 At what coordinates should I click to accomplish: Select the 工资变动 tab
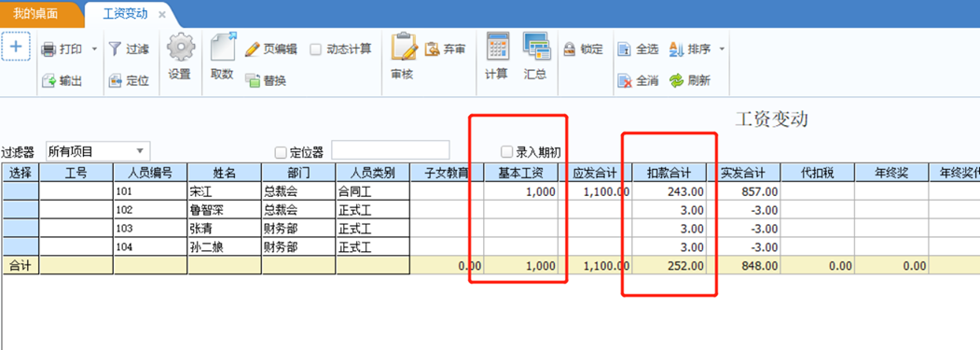(x=125, y=14)
